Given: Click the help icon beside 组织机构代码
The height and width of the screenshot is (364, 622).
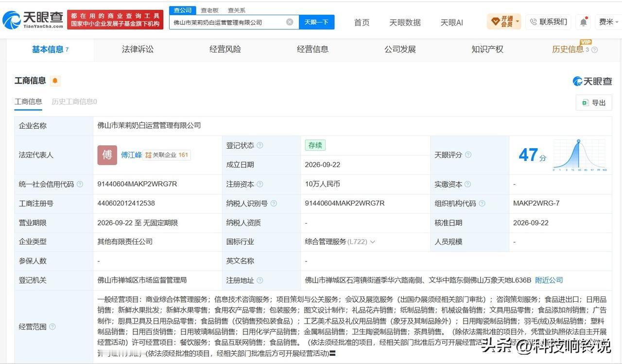Looking at the screenshot, I should [x=482, y=204].
